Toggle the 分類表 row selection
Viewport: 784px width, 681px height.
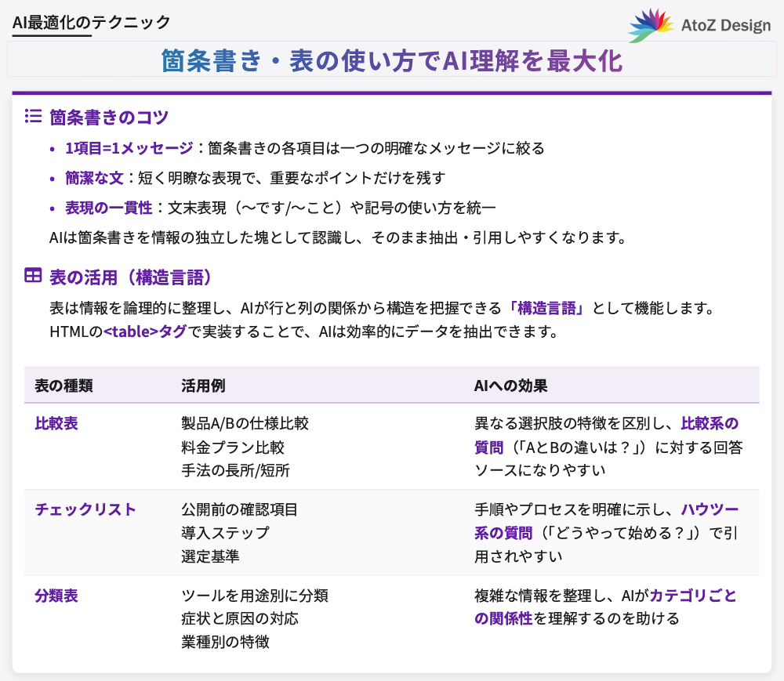coord(54,596)
